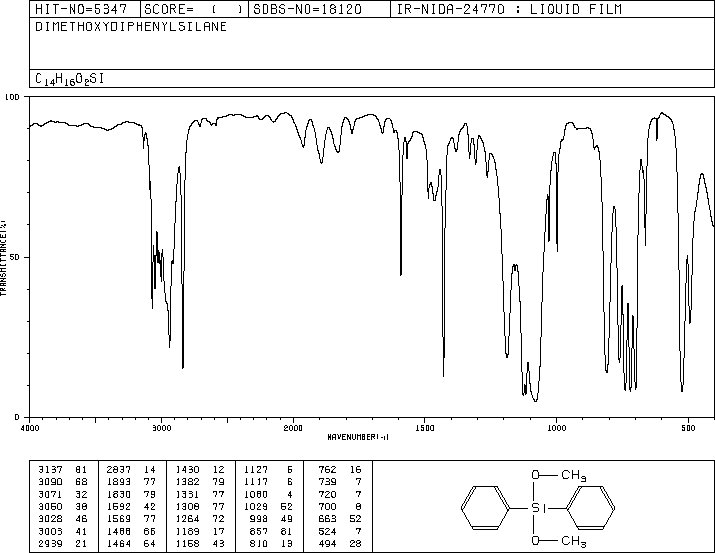Click peak table entry 1382
The image size is (715, 553).
[187, 482]
